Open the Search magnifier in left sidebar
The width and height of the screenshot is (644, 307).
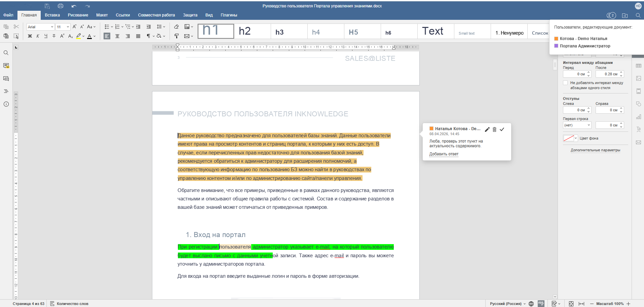6,53
